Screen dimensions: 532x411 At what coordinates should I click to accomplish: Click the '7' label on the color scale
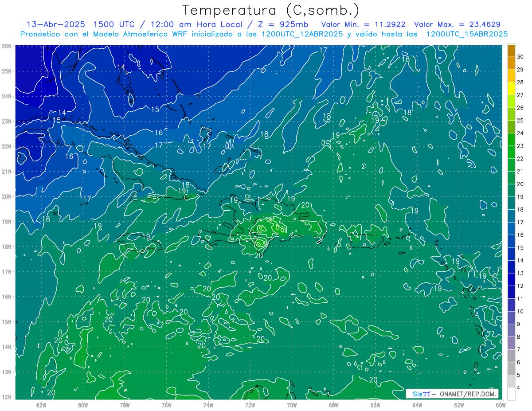[x=519, y=349]
